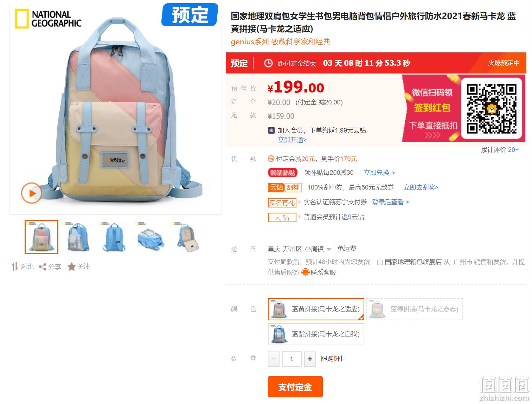Screen dimensions: 532x404
Task: Expand the 实名有礼 promotion arrow
Action: (x=300, y=202)
